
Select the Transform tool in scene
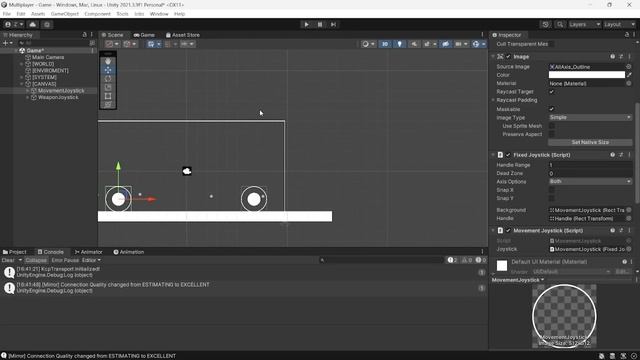pyautogui.click(x=108, y=105)
